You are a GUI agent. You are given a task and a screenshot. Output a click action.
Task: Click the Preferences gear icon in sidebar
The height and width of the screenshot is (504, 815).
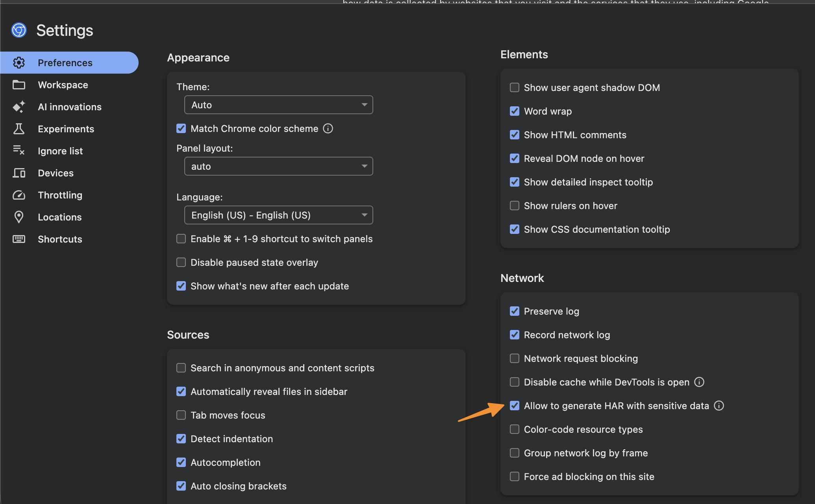(x=19, y=62)
